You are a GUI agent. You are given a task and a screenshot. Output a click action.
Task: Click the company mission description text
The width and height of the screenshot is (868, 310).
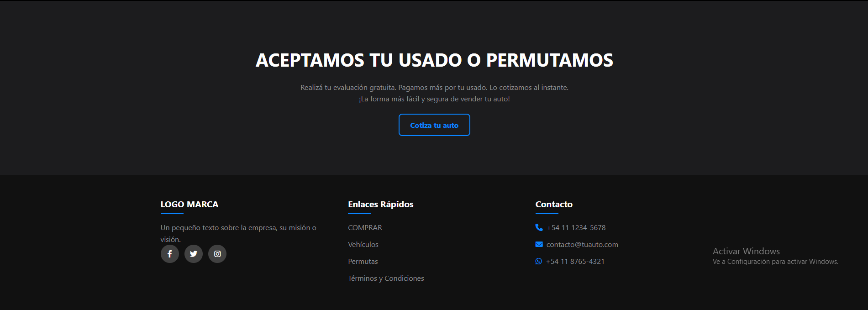coord(238,228)
